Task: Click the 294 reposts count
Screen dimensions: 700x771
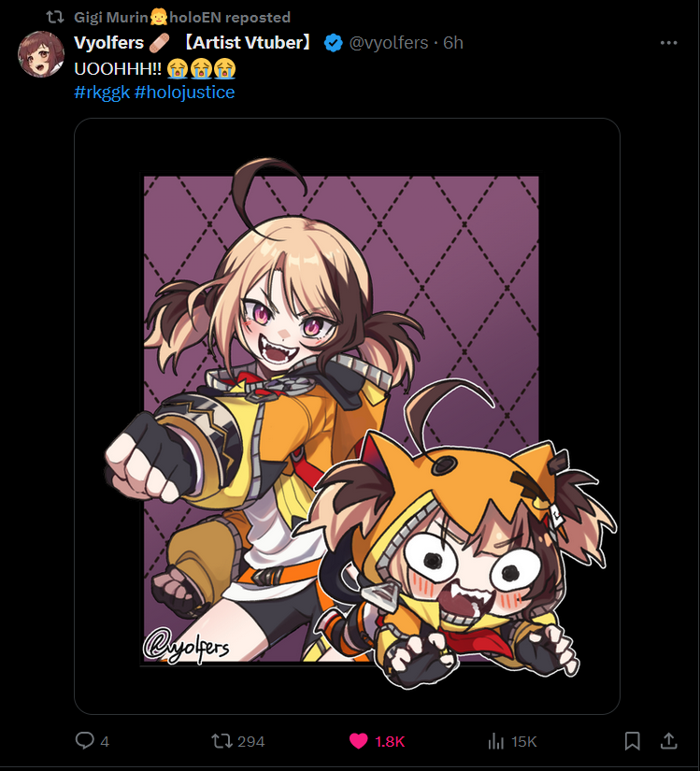Action: click(250, 741)
